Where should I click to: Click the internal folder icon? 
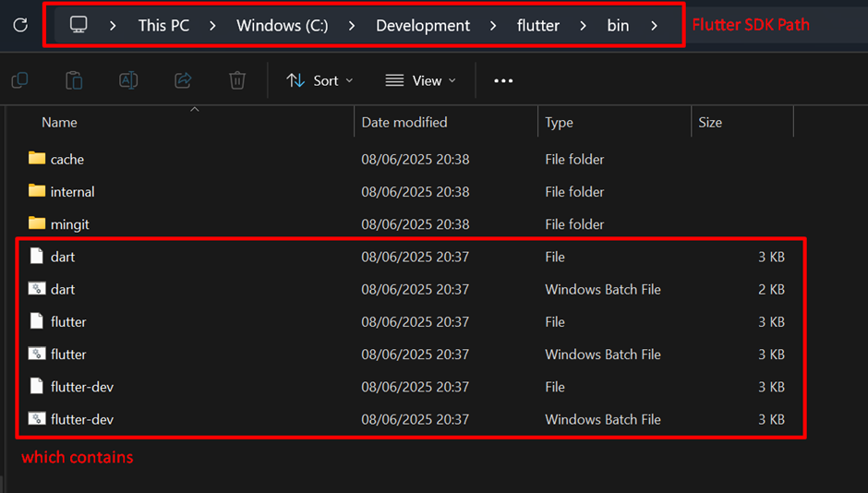coord(37,191)
